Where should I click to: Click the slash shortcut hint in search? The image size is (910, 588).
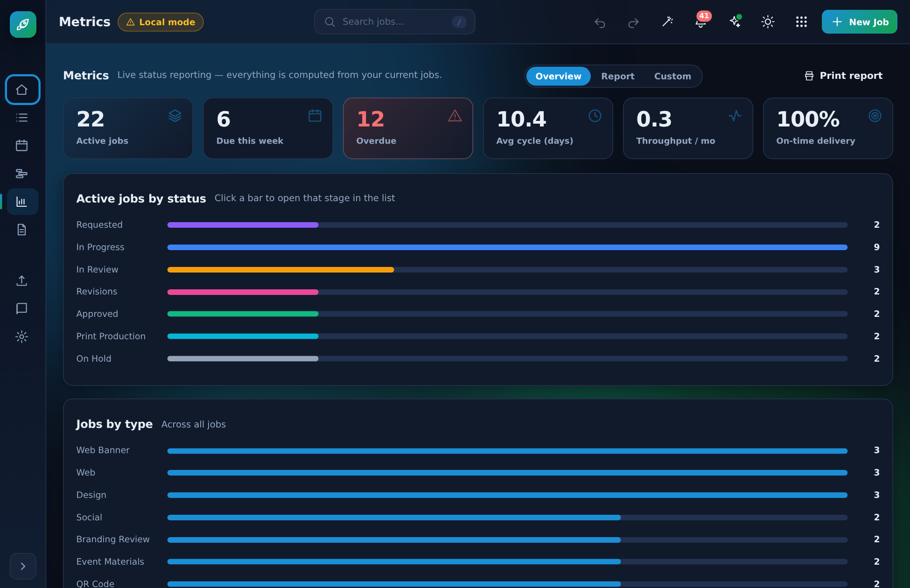(x=459, y=22)
